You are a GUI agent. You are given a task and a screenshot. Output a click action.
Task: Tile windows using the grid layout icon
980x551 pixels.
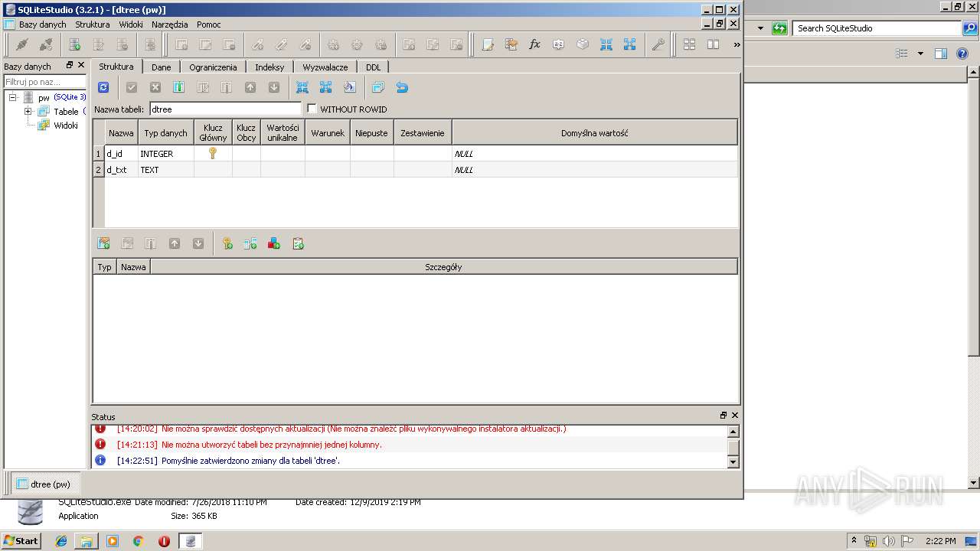coord(689,44)
